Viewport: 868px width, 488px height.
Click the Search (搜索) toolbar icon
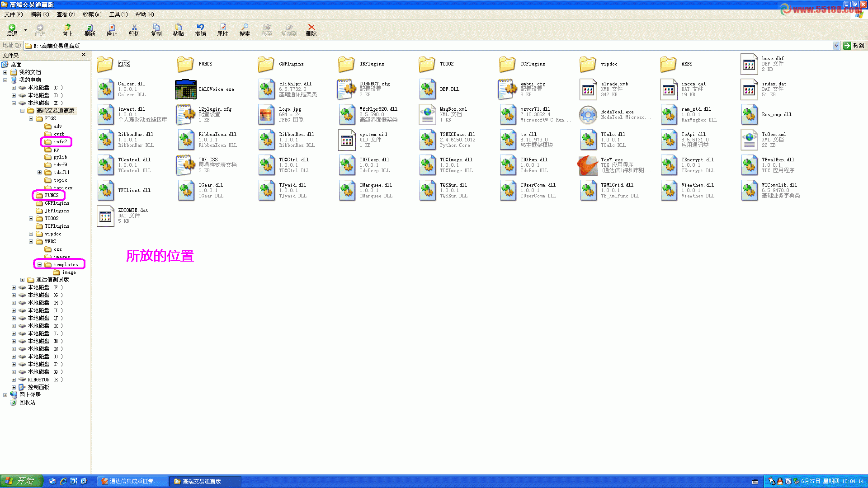point(245,30)
